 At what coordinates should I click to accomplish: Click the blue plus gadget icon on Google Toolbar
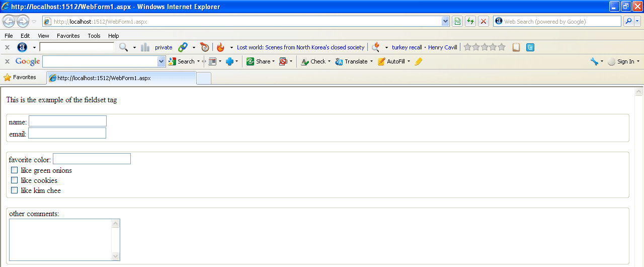tap(230, 61)
